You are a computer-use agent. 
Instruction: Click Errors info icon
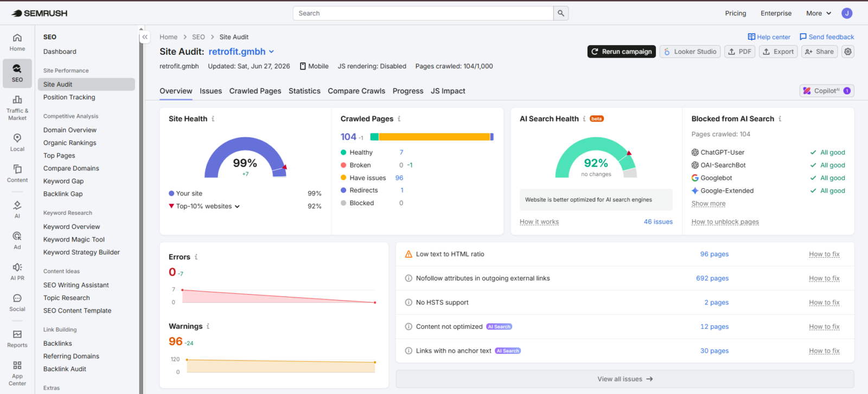[196, 257]
